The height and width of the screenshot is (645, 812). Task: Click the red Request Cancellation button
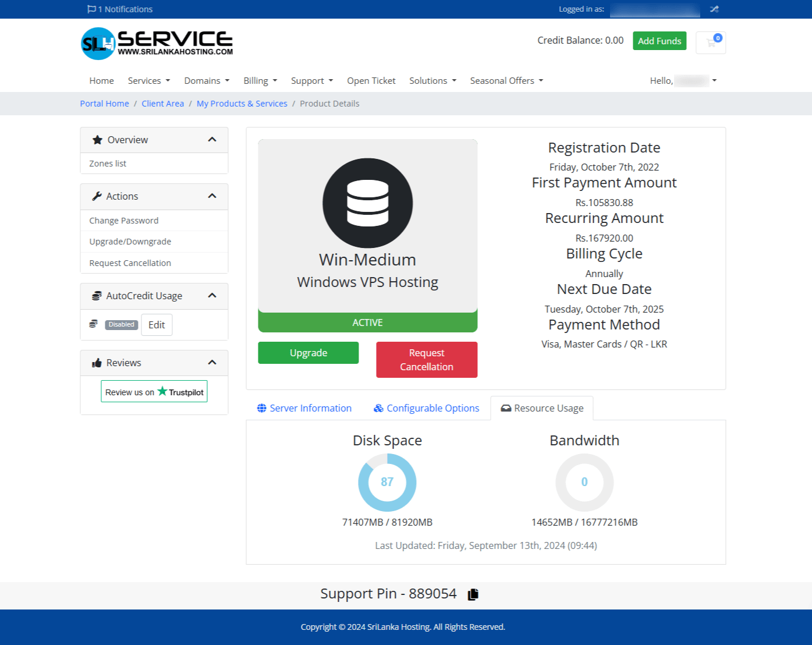[x=427, y=360]
